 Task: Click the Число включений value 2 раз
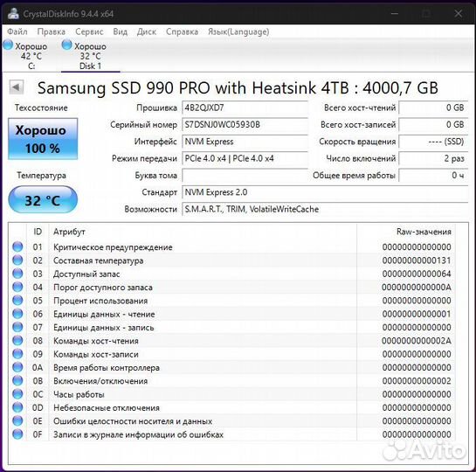[x=433, y=158]
